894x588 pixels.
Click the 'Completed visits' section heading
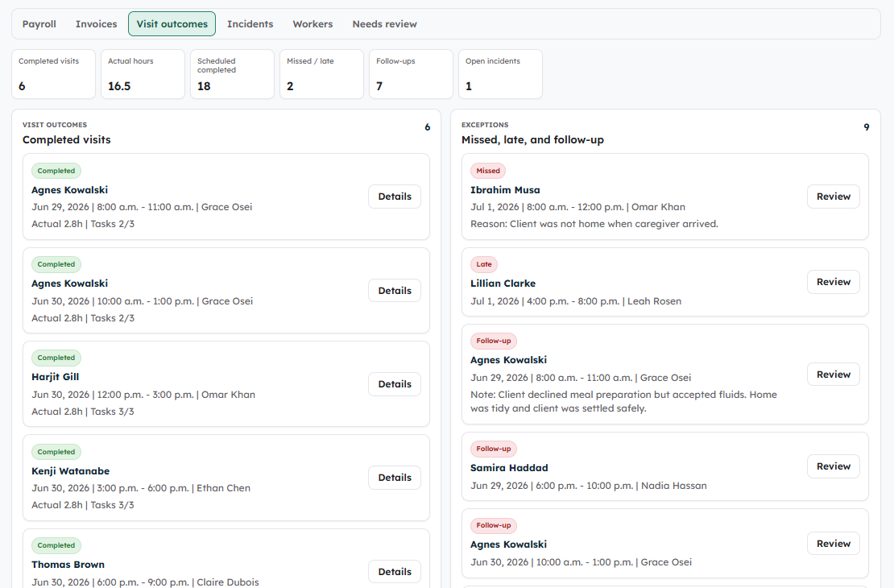67,139
